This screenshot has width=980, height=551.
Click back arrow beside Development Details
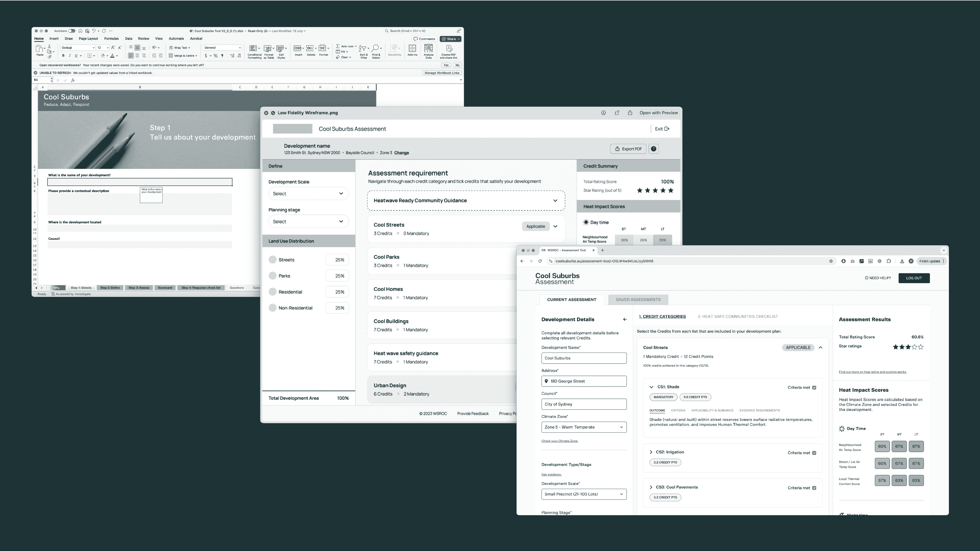point(625,319)
